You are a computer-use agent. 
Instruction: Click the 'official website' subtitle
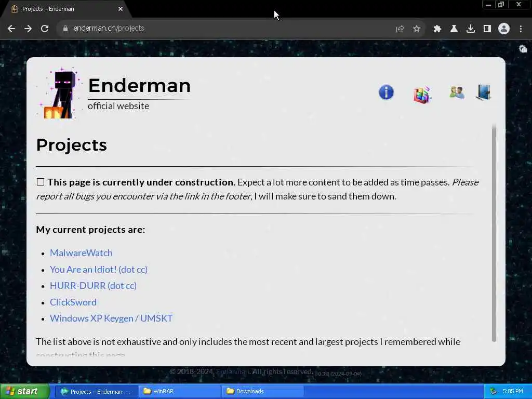click(x=118, y=106)
